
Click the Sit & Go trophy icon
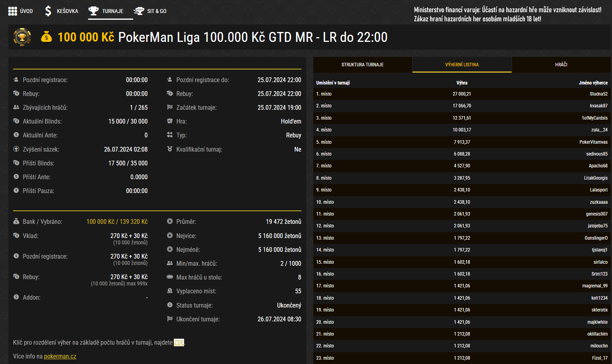(x=139, y=11)
